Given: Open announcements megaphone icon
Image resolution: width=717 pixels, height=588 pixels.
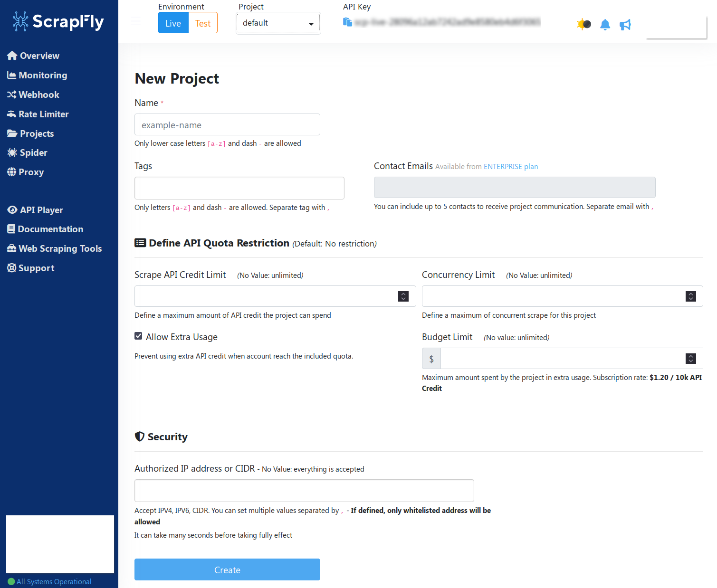Looking at the screenshot, I should [x=625, y=25].
